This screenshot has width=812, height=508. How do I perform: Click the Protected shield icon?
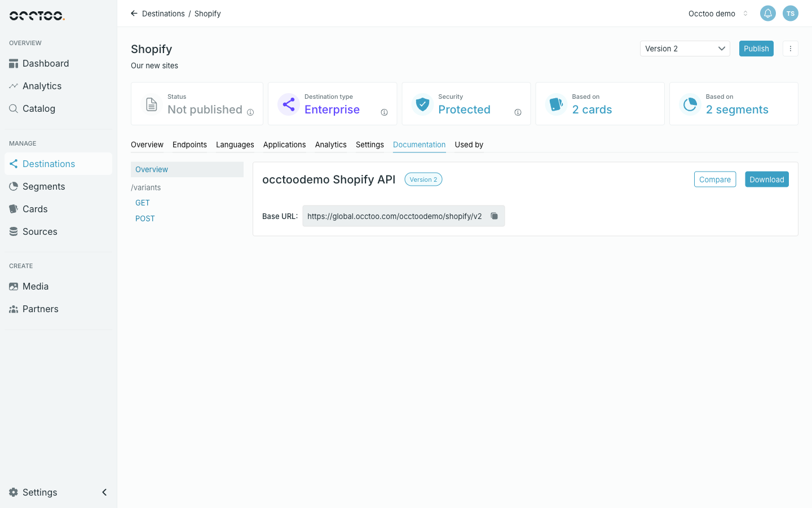[x=422, y=104]
